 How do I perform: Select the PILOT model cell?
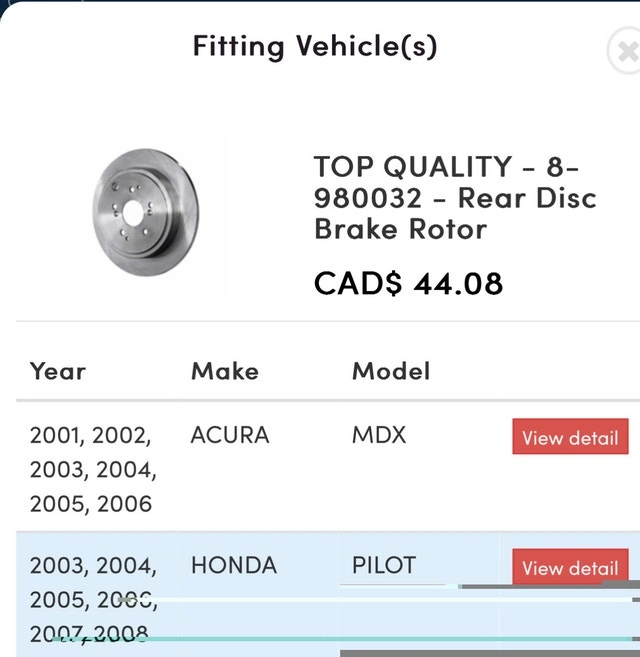coord(384,565)
